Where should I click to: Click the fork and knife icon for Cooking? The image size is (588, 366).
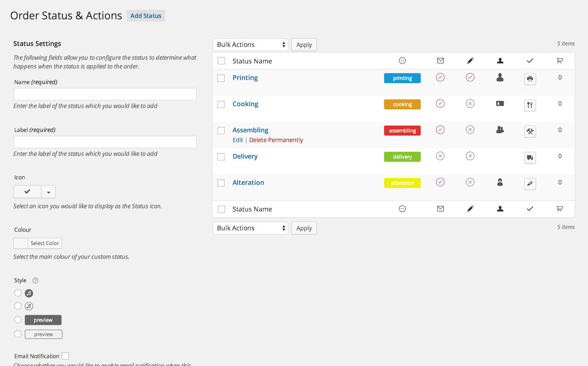click(530, 105)
